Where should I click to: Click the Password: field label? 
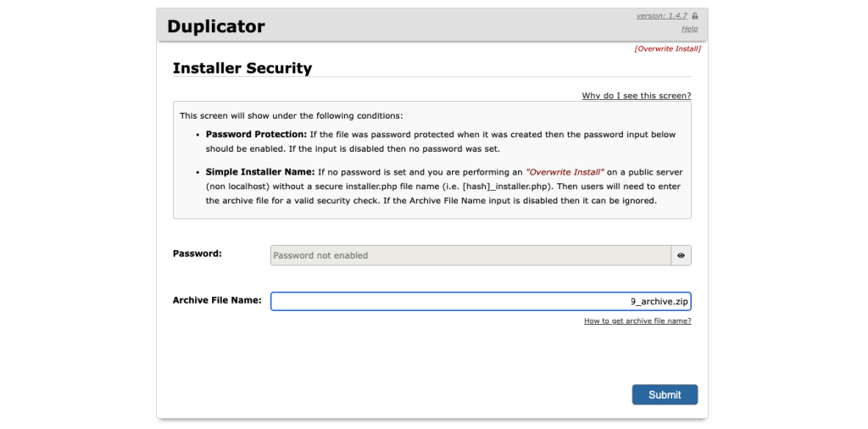tap(197, 253)
